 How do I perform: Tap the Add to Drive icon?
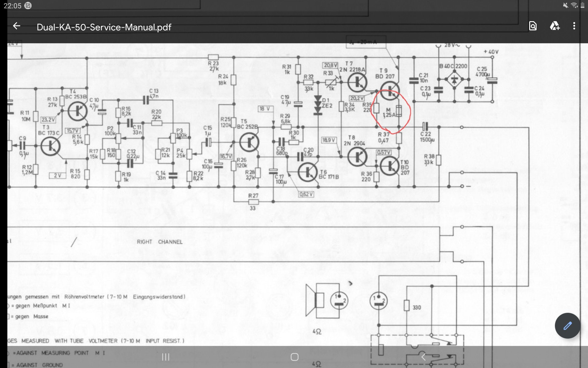click(555, 26)
